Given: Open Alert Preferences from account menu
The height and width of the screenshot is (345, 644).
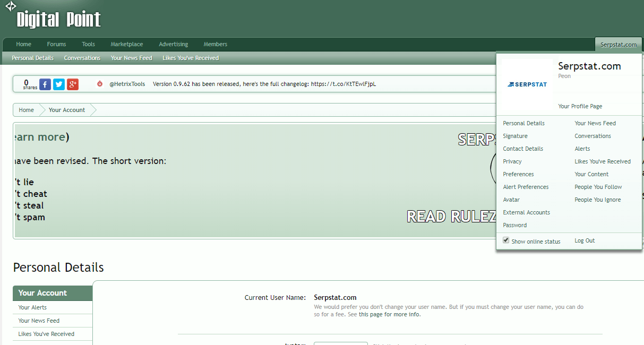Looking at the screenshot, I should point(526,187).
